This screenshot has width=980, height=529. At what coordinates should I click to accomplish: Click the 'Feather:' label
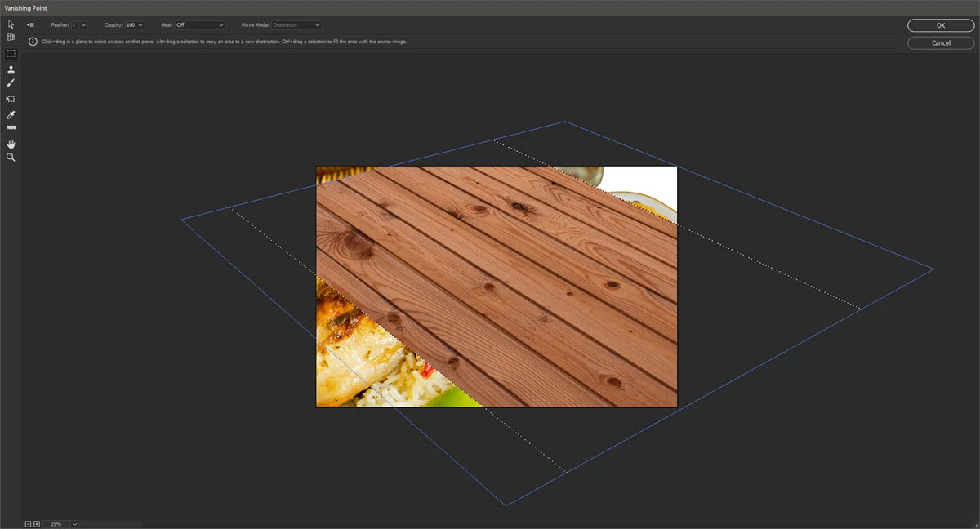(x=60, y=25)
